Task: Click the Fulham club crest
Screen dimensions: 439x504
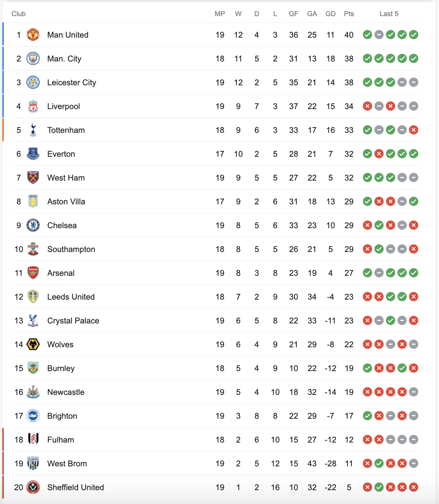Action: 33,439
